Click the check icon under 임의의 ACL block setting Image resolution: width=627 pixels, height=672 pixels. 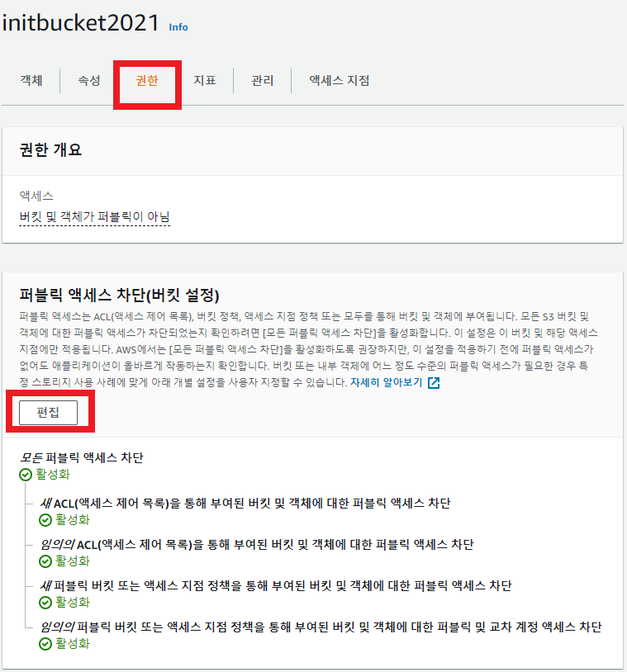click(45, 561)
